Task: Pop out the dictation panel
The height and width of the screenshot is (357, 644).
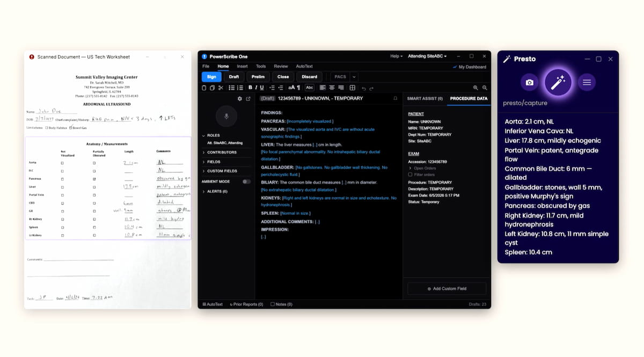Action: click(x=248, y=99)
